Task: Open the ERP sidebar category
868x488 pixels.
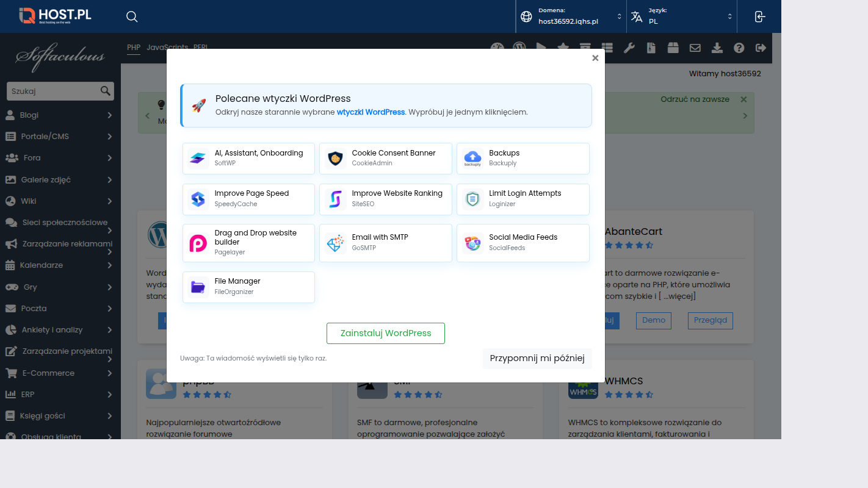Action: 60,395
